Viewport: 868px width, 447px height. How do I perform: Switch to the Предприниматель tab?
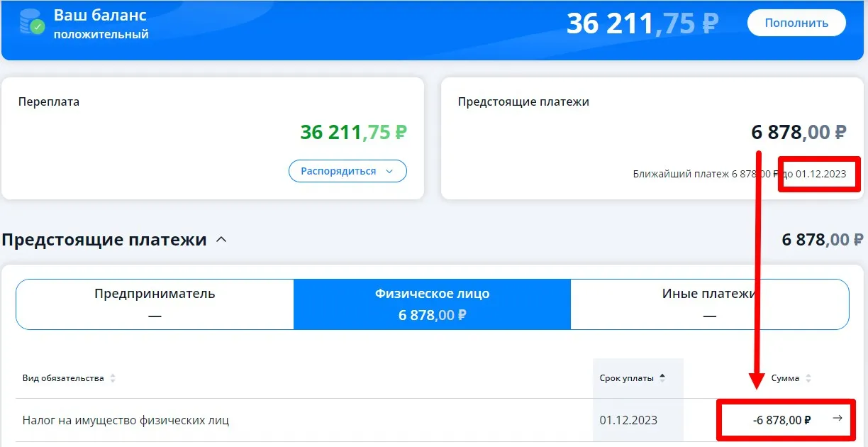[155, 304]
